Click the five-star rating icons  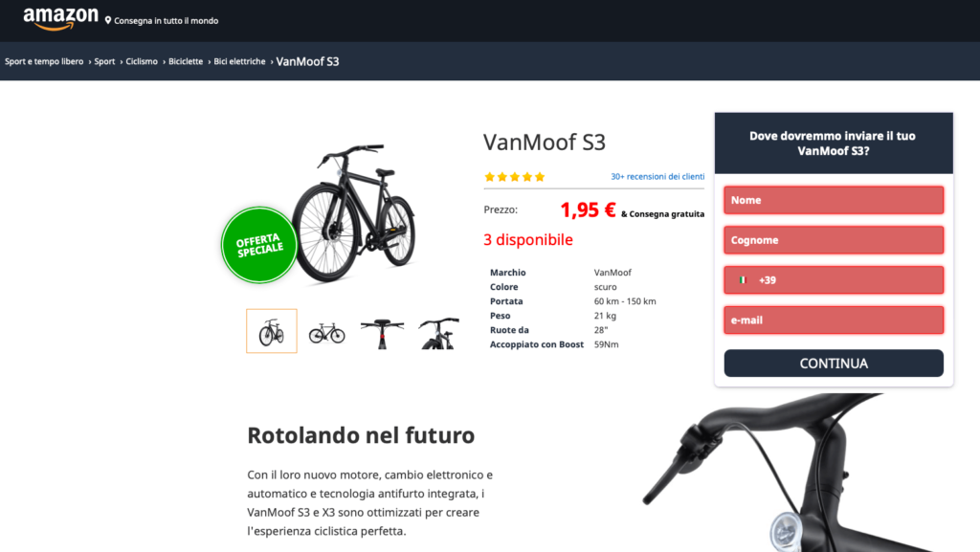(x=514, y=177)
